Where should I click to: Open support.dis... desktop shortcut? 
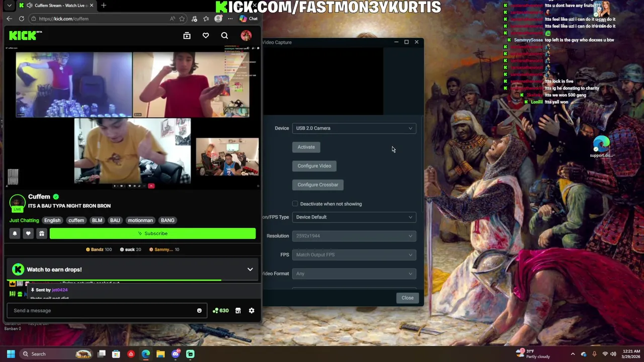click(601, 147)
